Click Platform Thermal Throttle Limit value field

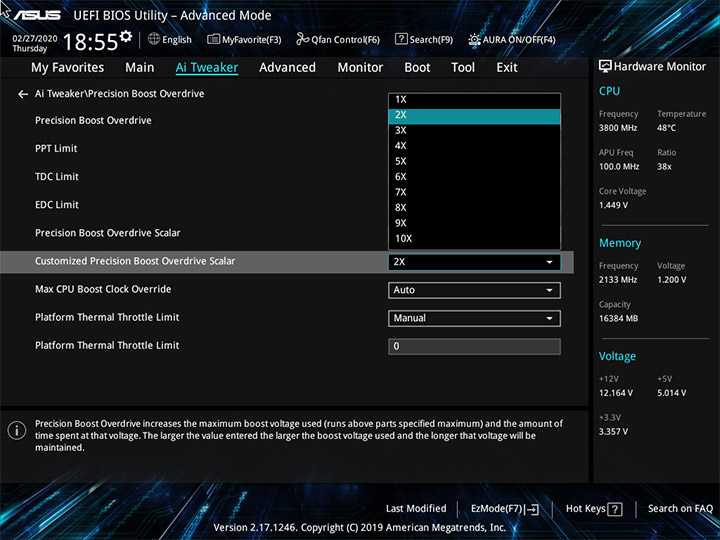coord(474,347)
